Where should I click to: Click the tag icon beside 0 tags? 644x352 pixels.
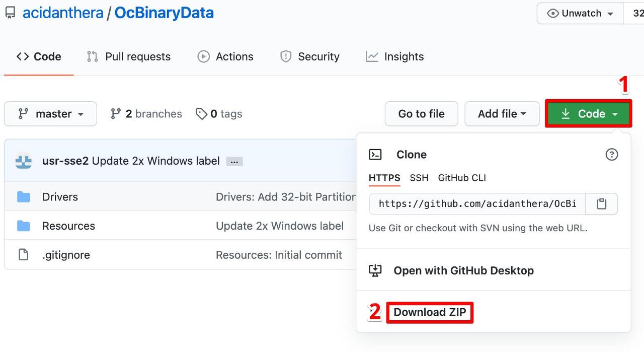tap(201, 114)
